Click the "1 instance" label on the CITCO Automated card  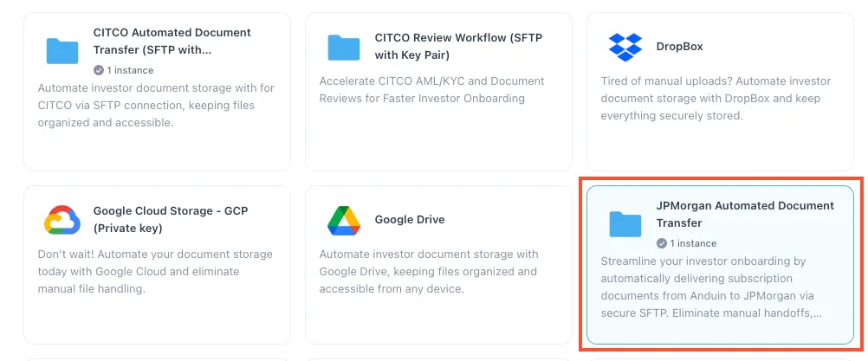pos(130,70)
